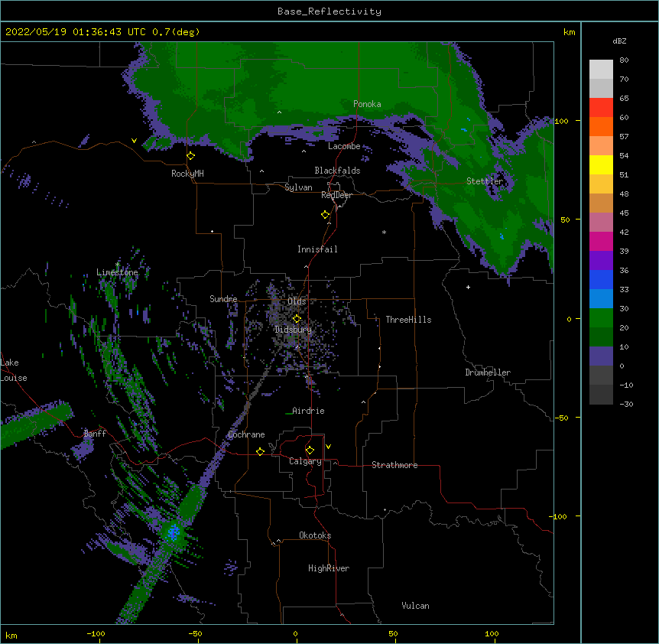
Task: Pick the indigo 10 dBZ legend swatch
Action: 601,356
